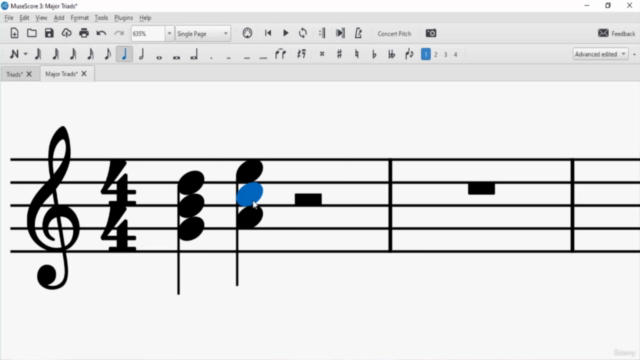Close the Triads* tab
Screen dimensions: 640x360
tap(29, 74)
